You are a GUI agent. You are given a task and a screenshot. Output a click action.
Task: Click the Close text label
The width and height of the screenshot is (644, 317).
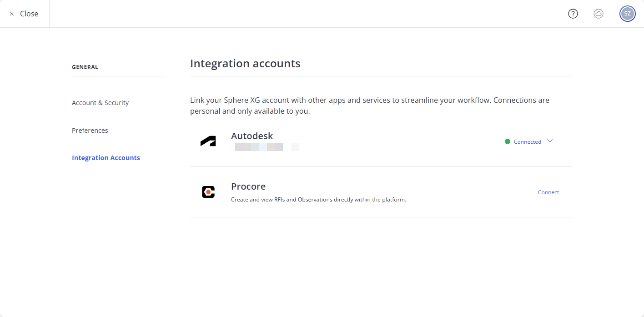(29, 14)
